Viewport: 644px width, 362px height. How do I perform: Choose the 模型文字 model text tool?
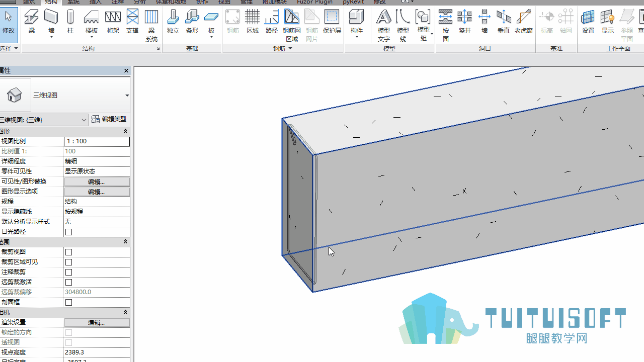coord(384,26)
